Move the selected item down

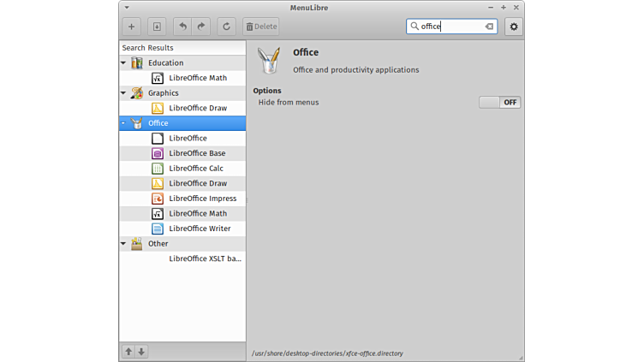tap(141, 352)
